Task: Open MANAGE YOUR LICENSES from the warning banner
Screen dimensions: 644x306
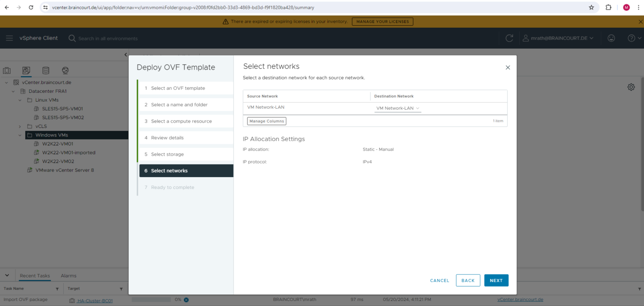Action: coord(382,21)
